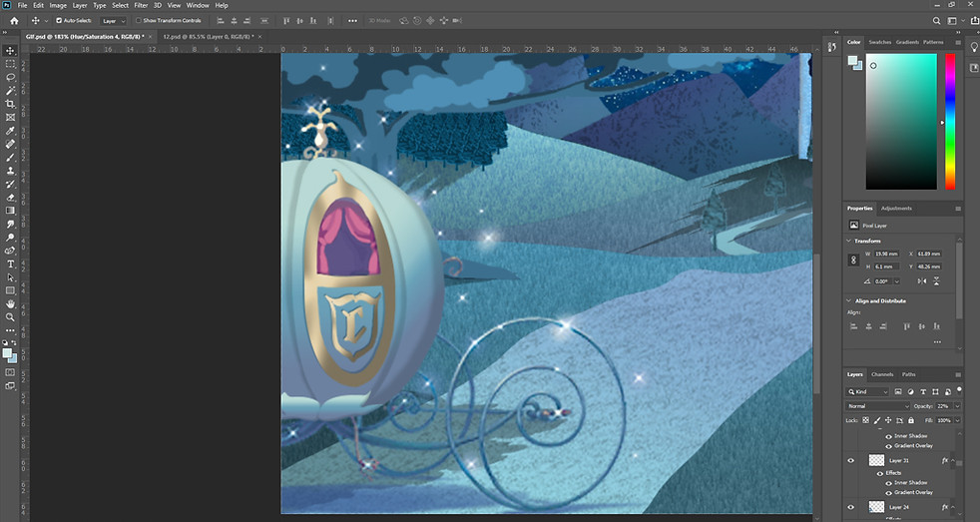Open the Fill percentage dropdown arrow

(x=957, y=420)
